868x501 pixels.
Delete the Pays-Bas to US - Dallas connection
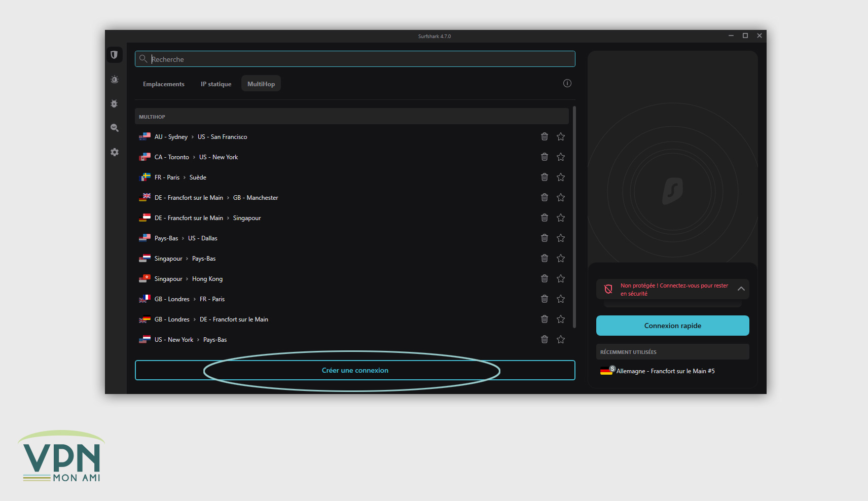coord(545,238)
